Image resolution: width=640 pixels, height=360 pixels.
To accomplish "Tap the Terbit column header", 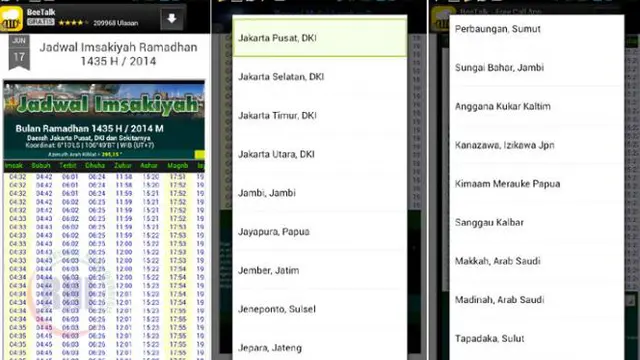I will click(68, 166).
